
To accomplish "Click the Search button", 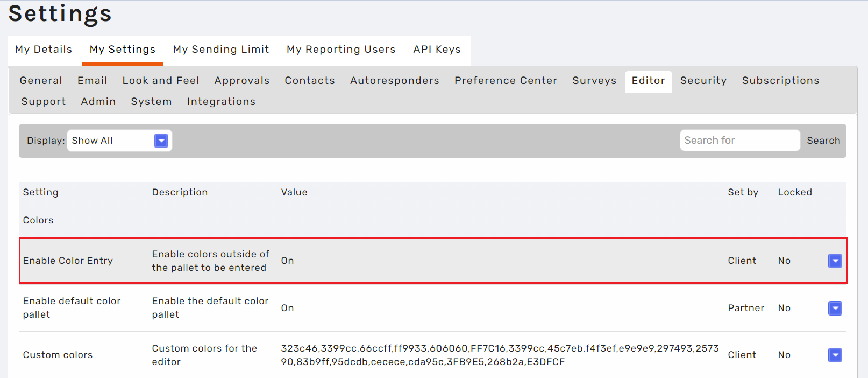I will coord(823,141).
